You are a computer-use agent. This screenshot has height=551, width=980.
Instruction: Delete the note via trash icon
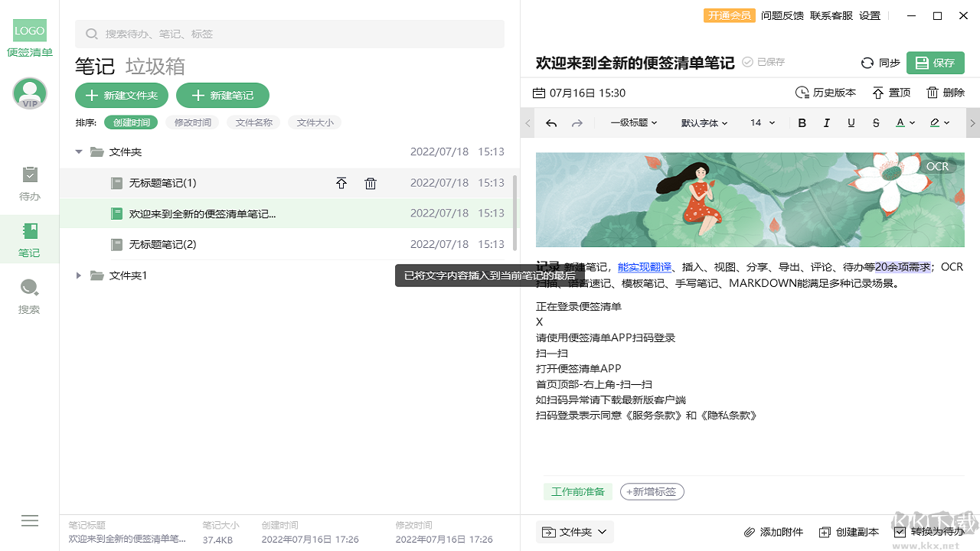point(932,92)
